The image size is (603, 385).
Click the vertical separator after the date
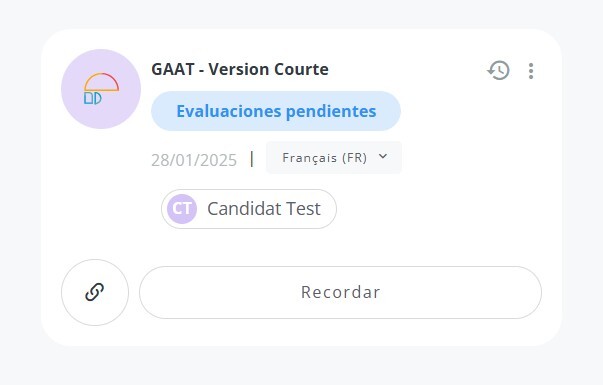pyautogui.click(x=252, y=159)
